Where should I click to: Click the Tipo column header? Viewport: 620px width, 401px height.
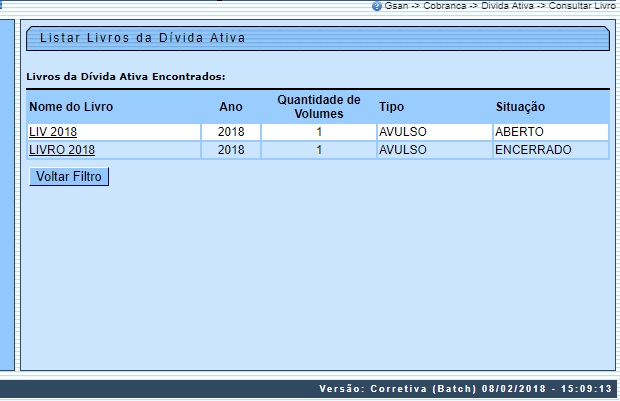pyautogui.click(x=391, y=106)
